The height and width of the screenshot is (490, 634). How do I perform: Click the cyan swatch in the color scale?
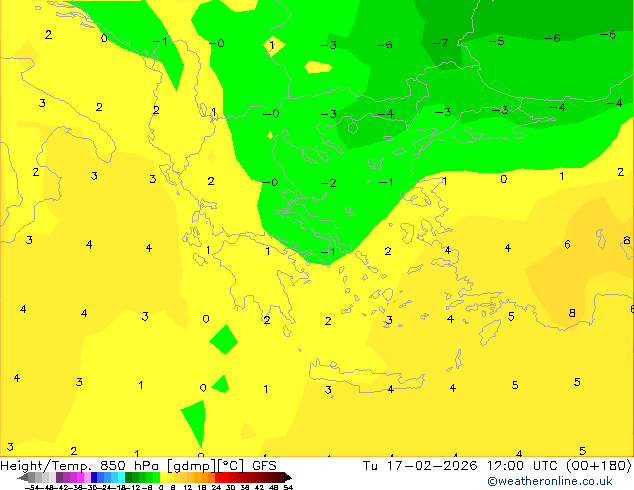pos(121,477)
